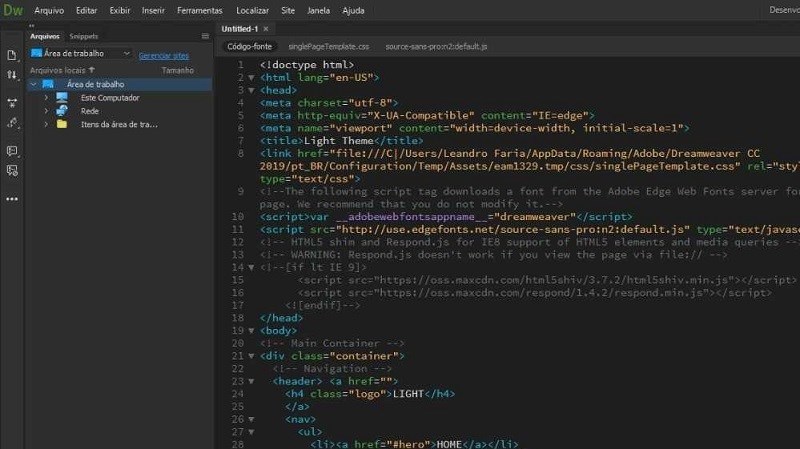800x449 pixels.
Task: Open the Arquivo menu
Action: tap(49, 10)
